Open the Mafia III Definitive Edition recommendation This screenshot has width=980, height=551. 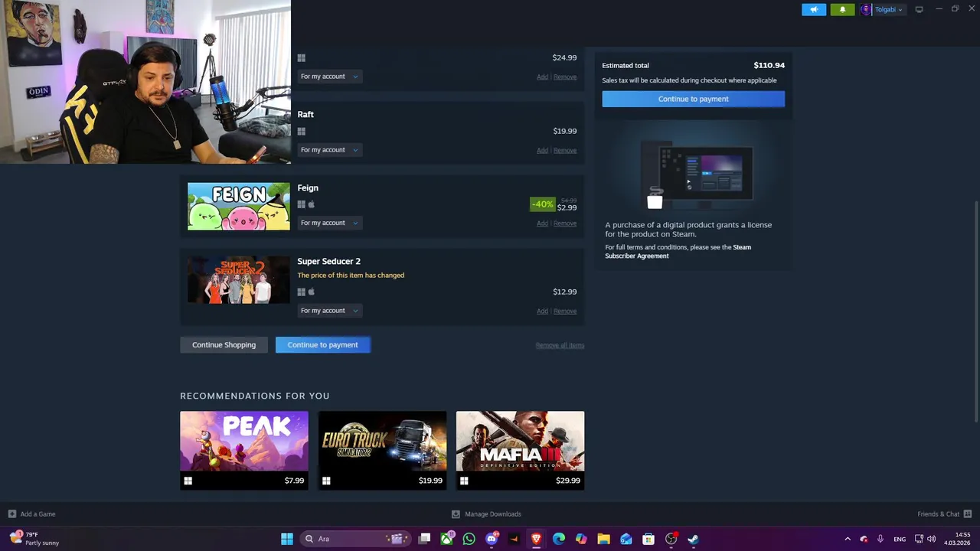520,450
